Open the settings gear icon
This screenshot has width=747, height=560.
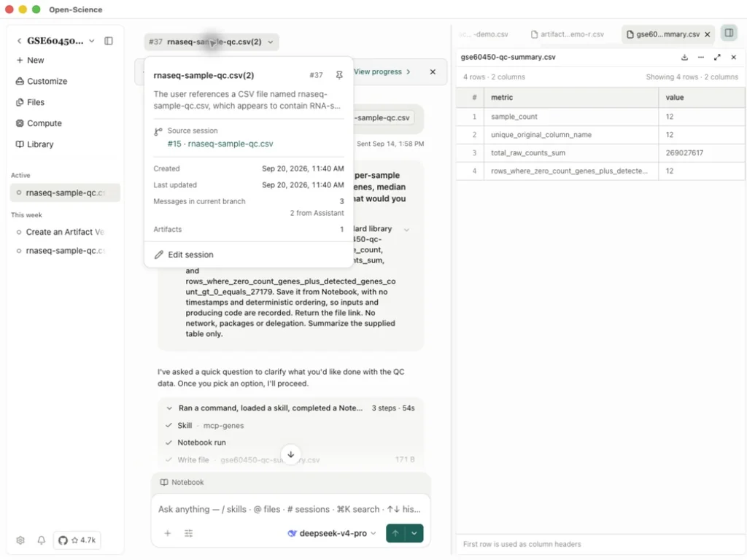tap(20, 540)
